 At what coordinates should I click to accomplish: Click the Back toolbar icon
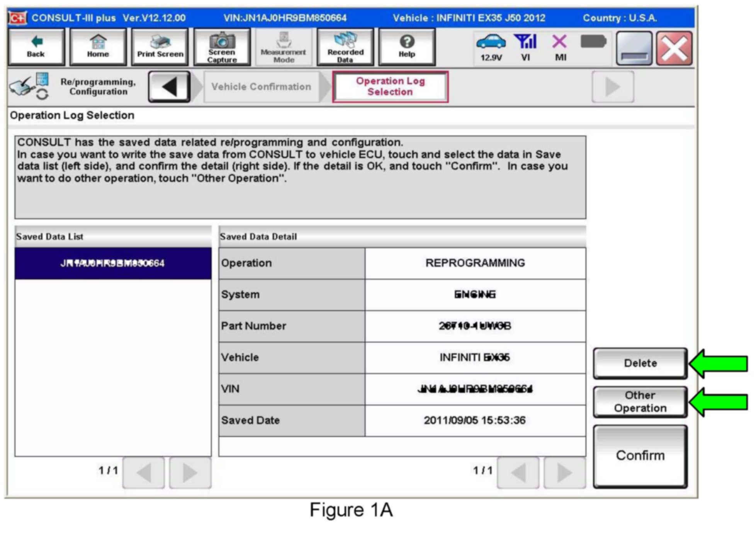point(36,47)
